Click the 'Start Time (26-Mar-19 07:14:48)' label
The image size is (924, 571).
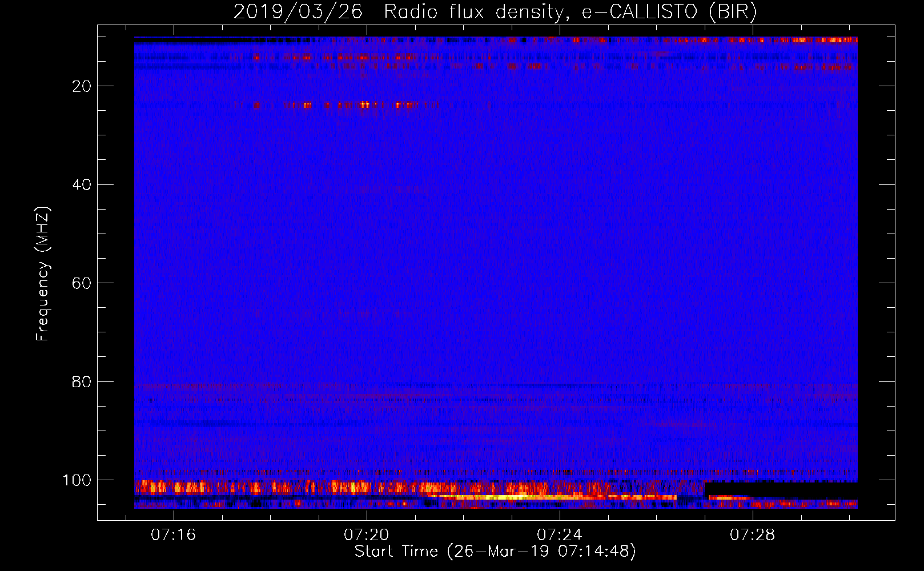495,552
